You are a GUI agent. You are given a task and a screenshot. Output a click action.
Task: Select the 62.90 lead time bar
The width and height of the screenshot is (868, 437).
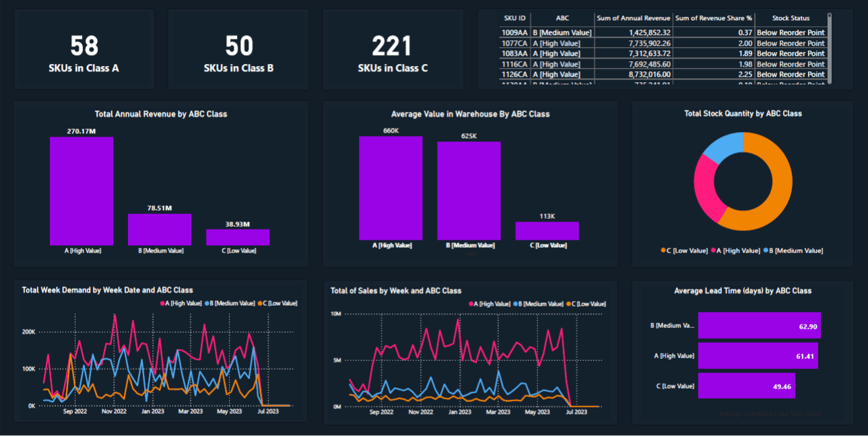pyautogui.click(x=759, y=325)
